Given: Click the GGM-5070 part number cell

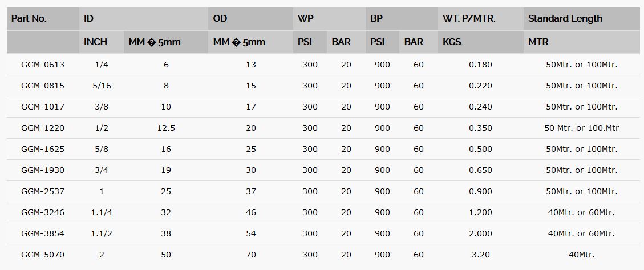Looking at the screenshot, I should click(43, 255).
